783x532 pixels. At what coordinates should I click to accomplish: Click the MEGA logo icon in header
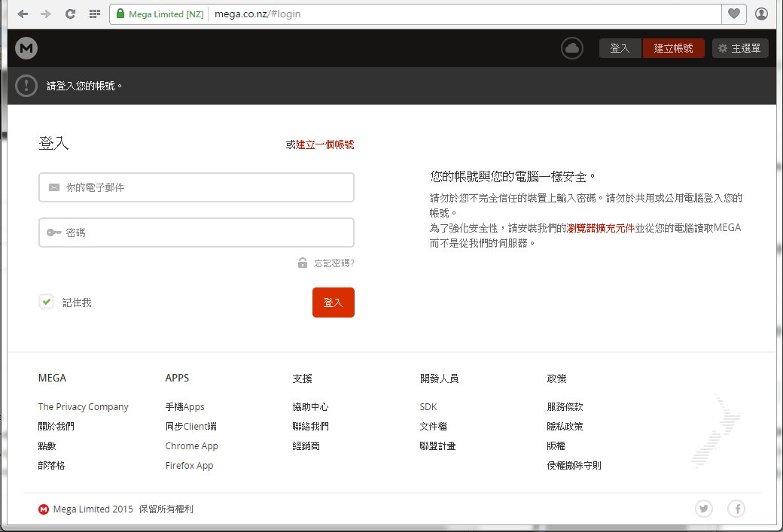click(26, 48)
